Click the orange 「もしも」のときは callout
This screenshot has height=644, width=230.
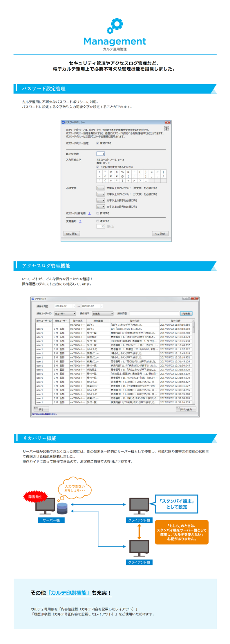pos(182,532)
